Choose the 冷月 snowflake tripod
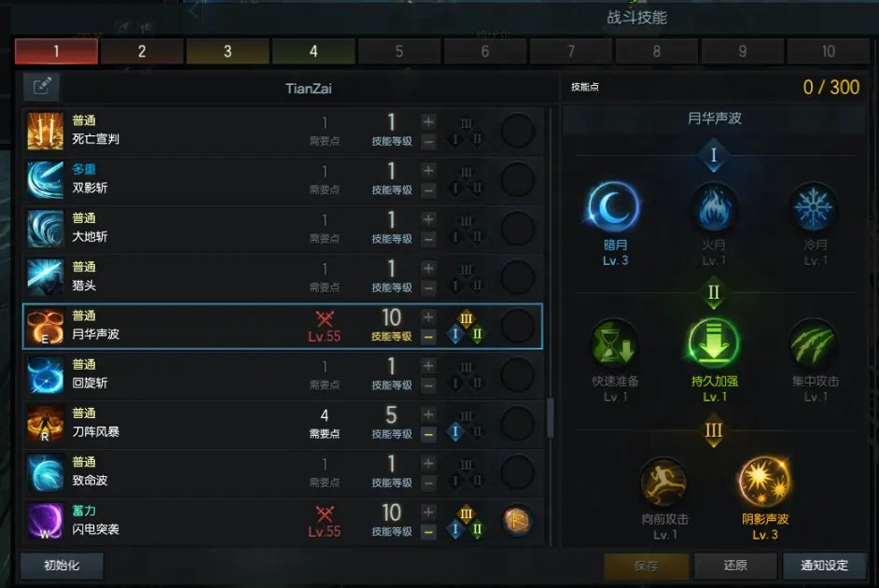Screen dimensions: 879x588 (814, 208)
